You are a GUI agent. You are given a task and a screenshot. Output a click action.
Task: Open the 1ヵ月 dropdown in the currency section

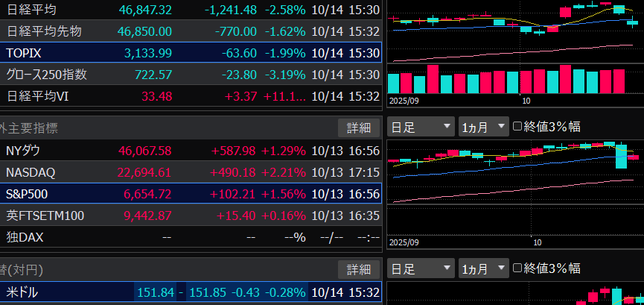click(x=483, y=268)
